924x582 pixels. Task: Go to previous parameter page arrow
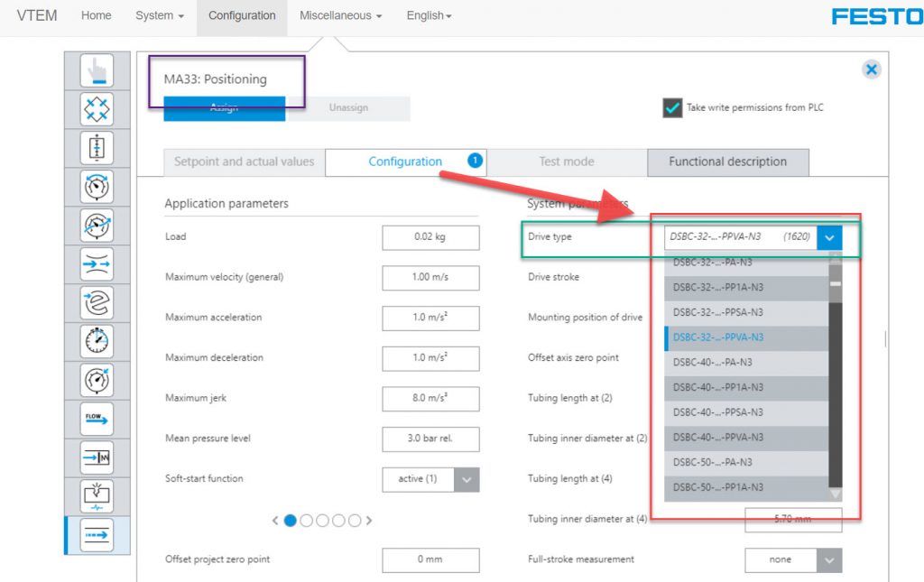275,521
